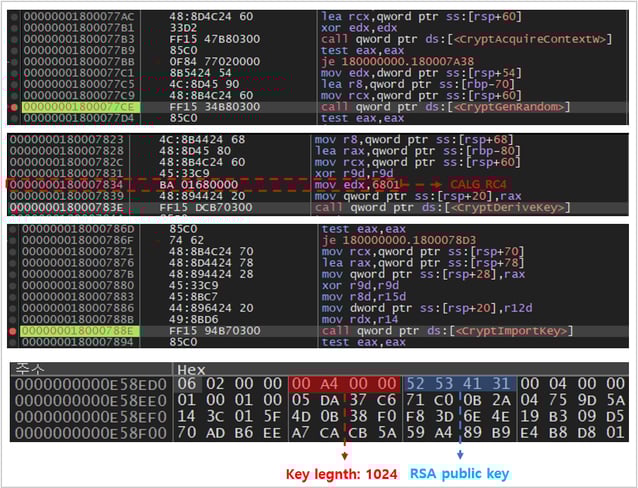Select byte 9D in row E58EE0
Image resolution: width=638 pixels, height=488 pixels.
click(x=587, y=401)
